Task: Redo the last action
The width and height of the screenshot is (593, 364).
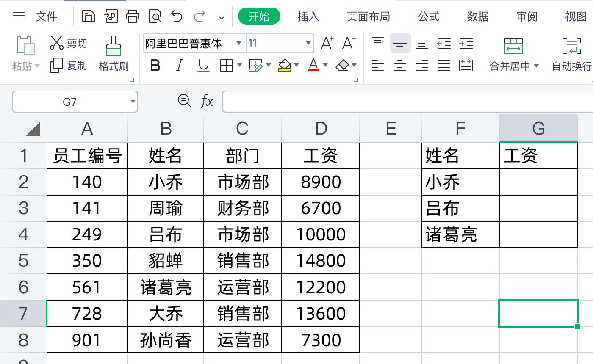Action: tap(199, 16)
